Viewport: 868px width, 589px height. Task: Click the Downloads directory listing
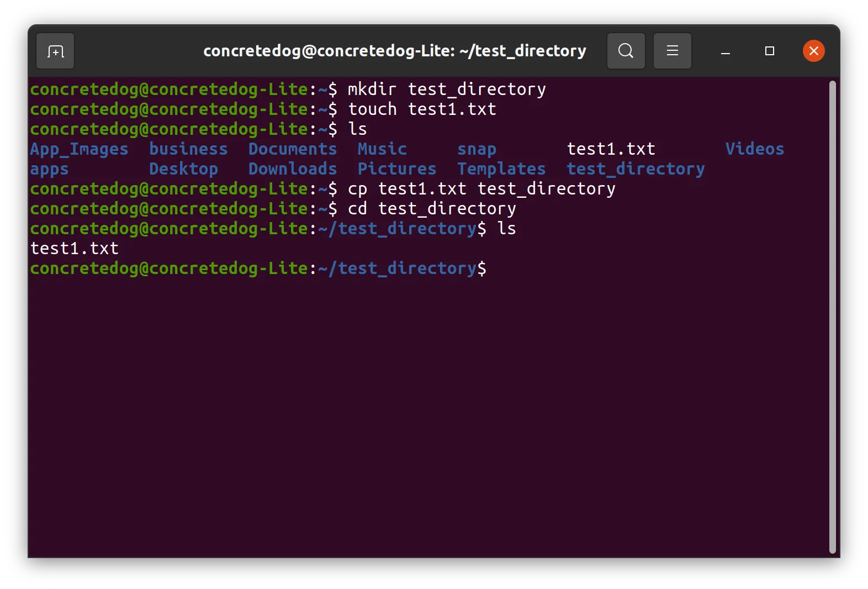tap(293, 169)
